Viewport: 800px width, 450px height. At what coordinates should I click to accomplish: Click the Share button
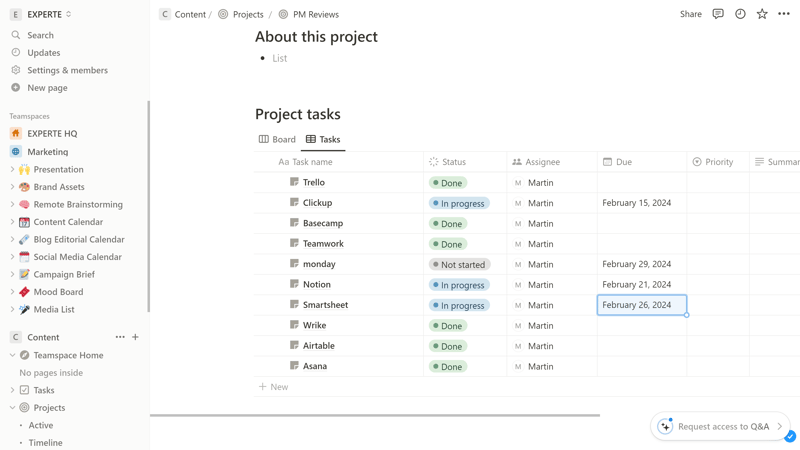690,14
